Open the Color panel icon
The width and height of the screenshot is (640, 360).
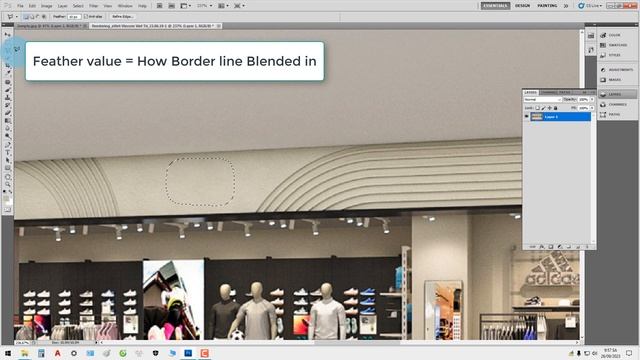point(603,35)
